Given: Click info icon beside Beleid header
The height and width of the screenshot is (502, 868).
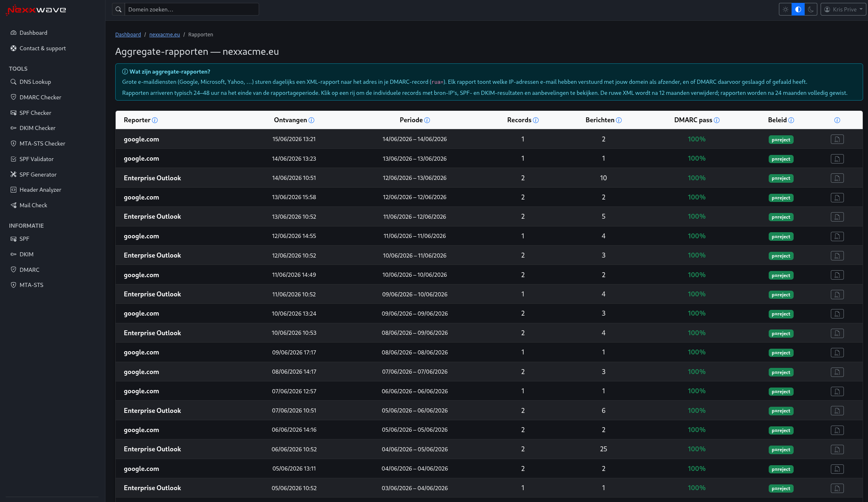Looking at the screenshot, I should 791,120.
